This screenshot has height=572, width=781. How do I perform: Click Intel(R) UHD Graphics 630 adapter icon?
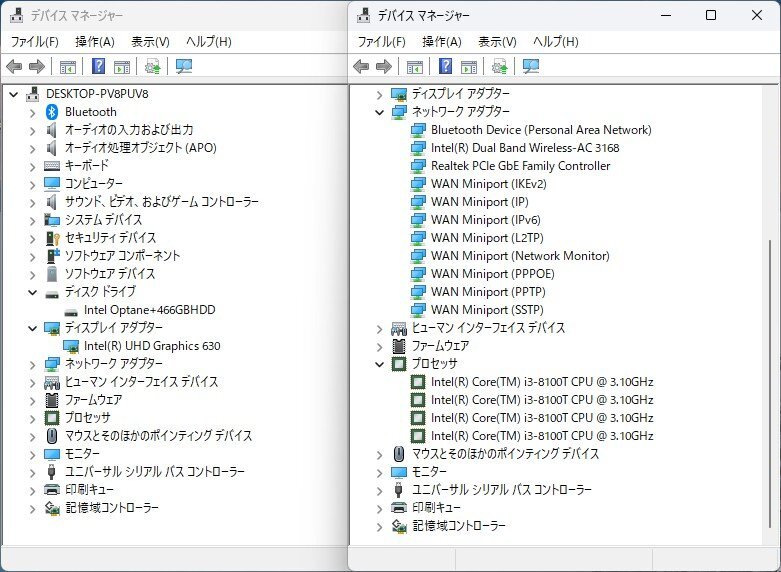[71, 346]
